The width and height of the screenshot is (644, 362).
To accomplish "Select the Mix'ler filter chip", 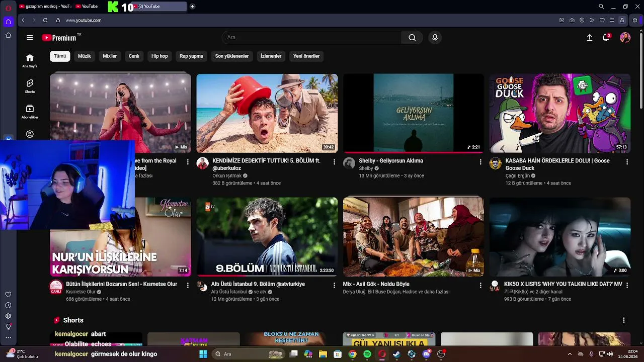I will click(110, 56).
